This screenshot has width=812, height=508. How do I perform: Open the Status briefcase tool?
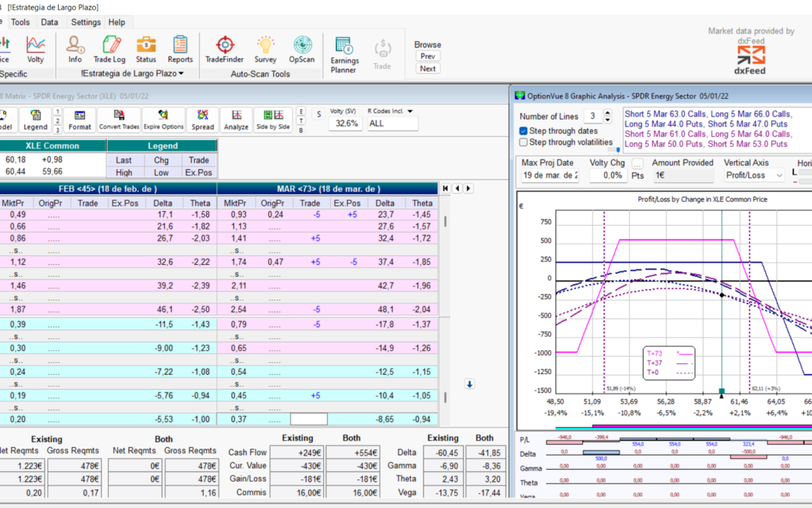(x=146, y=49)
